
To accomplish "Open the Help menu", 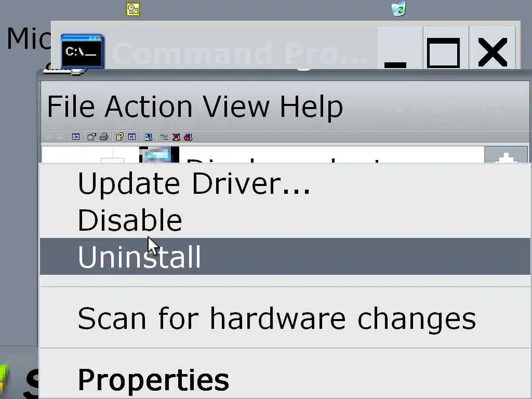I will [x=312, y=107].
